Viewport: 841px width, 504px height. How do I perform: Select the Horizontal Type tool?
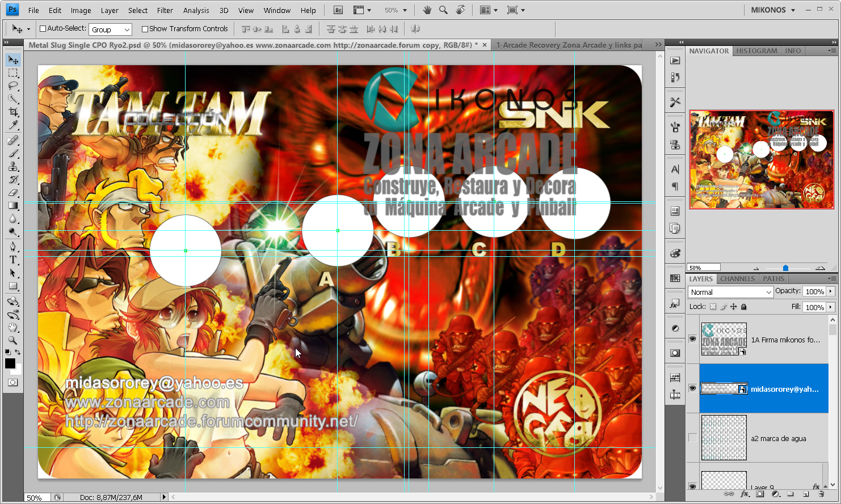[13, 260]
